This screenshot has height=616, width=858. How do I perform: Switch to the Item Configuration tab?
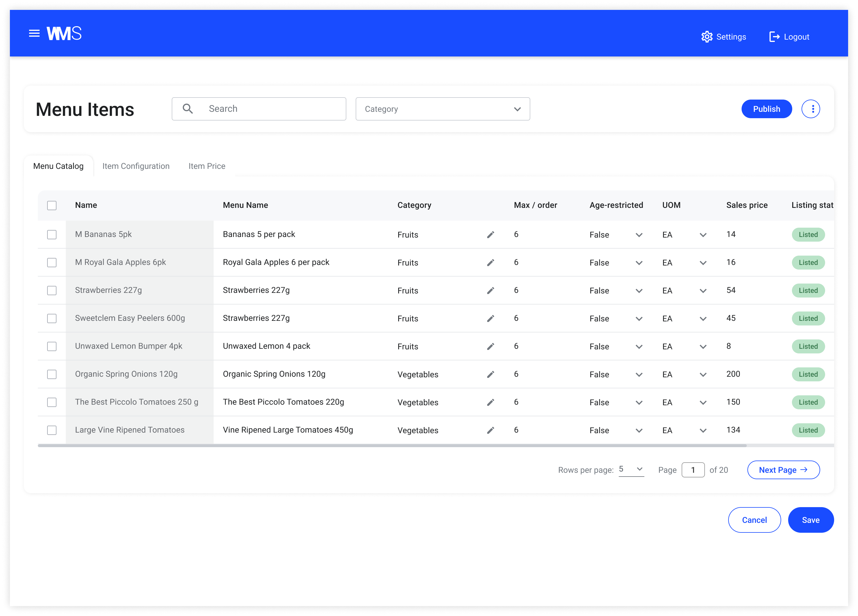click(136, 166)
